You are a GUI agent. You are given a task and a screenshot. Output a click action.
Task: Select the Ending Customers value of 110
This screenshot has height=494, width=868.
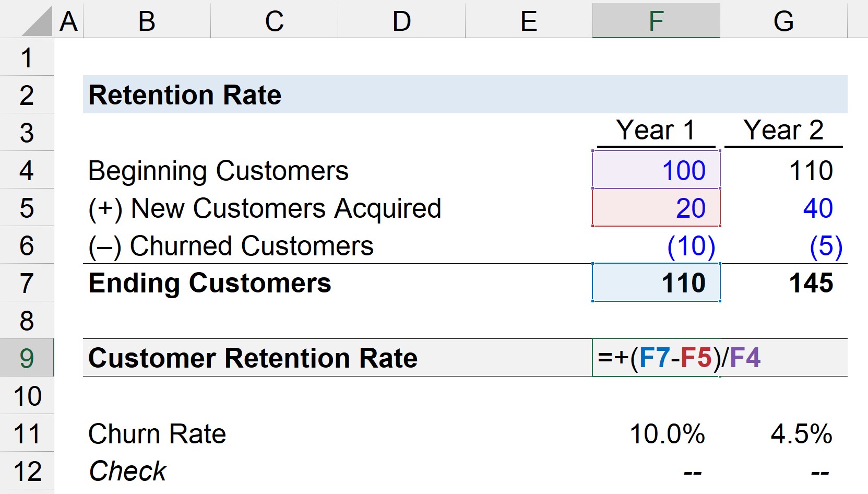click(x=656, y=283)
